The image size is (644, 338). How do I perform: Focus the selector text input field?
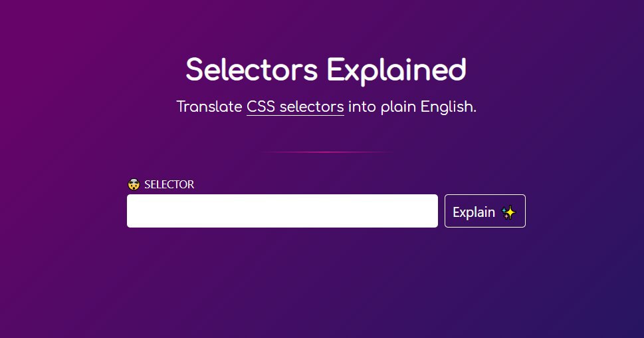coord(282,211)
